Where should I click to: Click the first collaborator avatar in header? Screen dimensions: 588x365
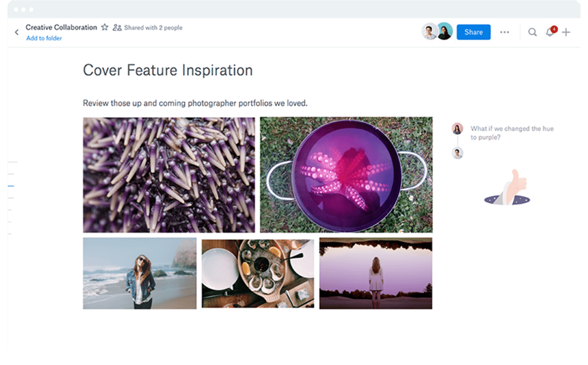pos(430,32)
